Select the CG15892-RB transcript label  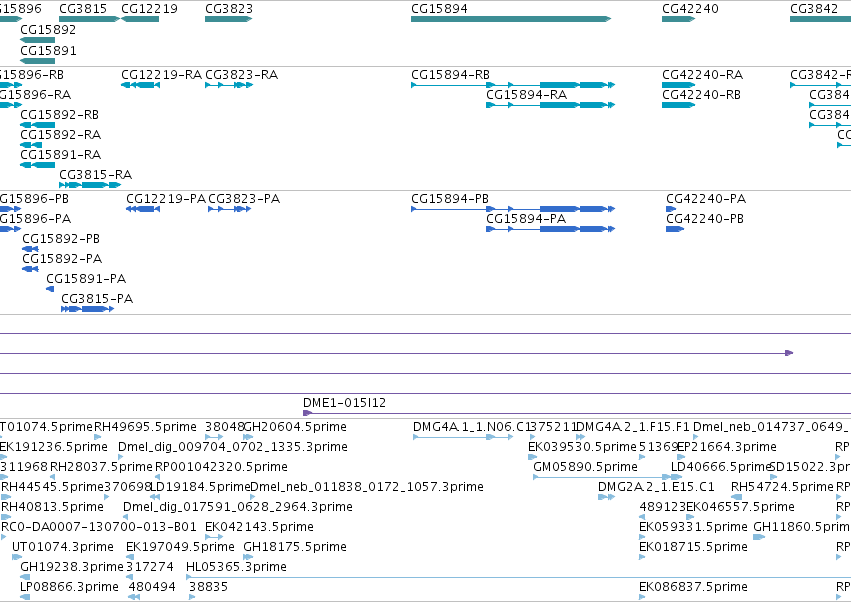[60, 115]
